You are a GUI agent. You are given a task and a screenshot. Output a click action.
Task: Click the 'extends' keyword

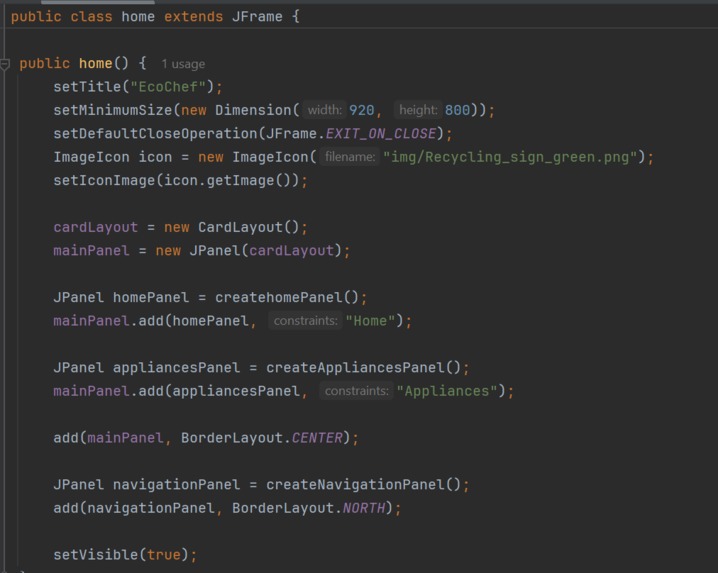click(x=193, y=17)
